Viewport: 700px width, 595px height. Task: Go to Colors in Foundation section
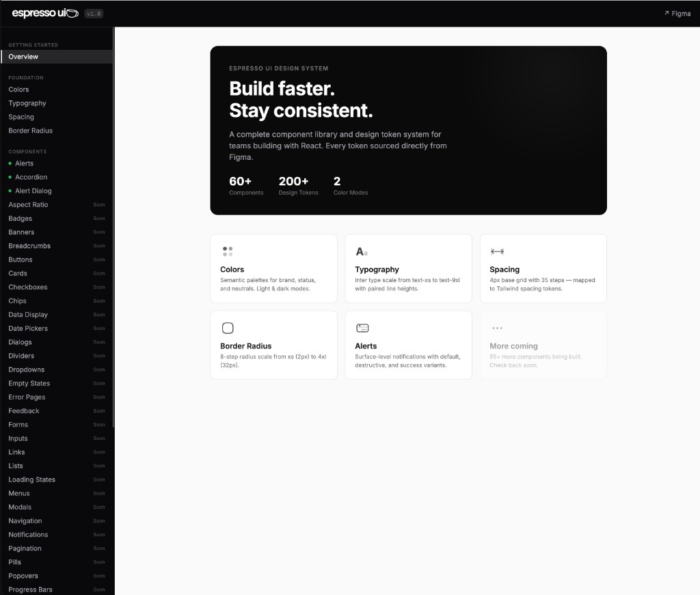(57, 89)
